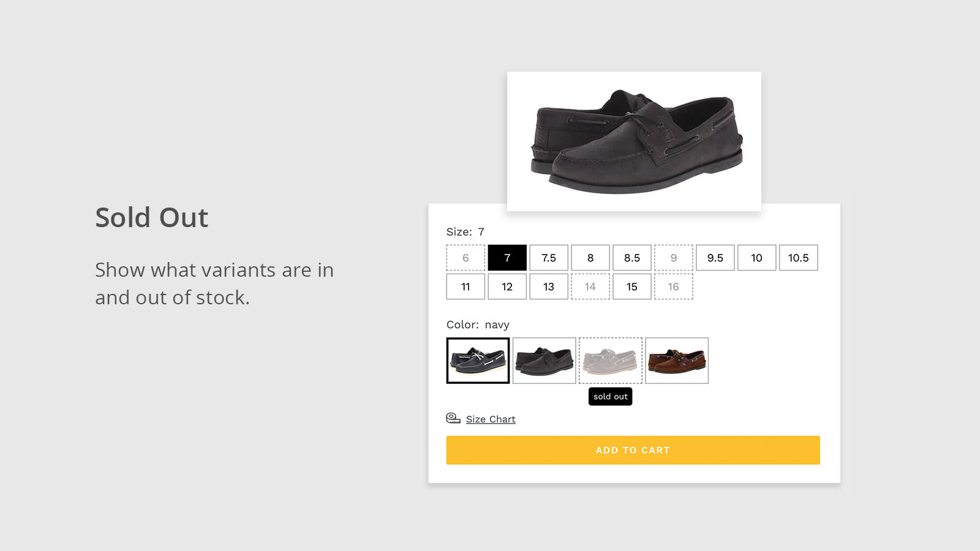Viewport: 980px width, 551px height.
Task: Click the unavailable size 14 option
Action: pos(590,287)
